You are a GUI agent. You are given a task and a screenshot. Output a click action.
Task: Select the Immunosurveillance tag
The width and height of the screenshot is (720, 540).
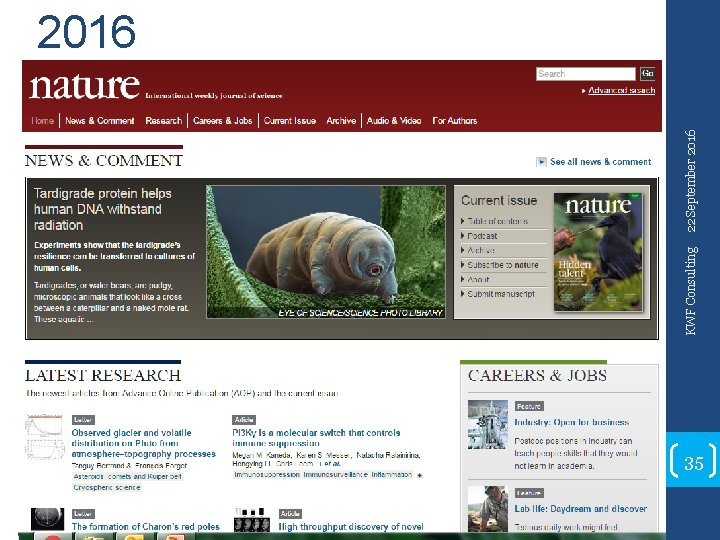point(335,475)
